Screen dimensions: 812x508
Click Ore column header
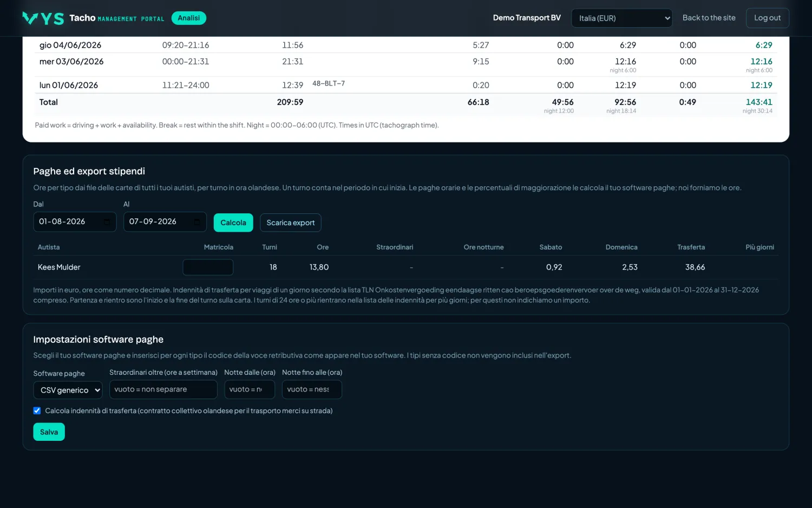coord(323,247)
